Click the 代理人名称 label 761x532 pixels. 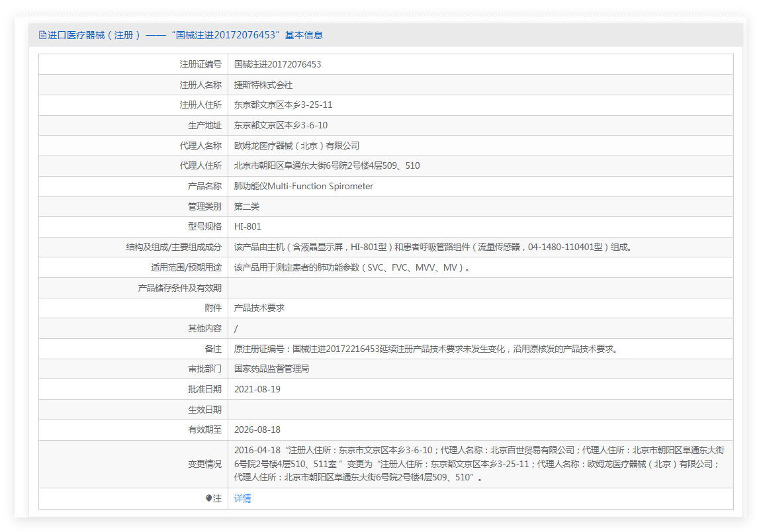point(201,146)
